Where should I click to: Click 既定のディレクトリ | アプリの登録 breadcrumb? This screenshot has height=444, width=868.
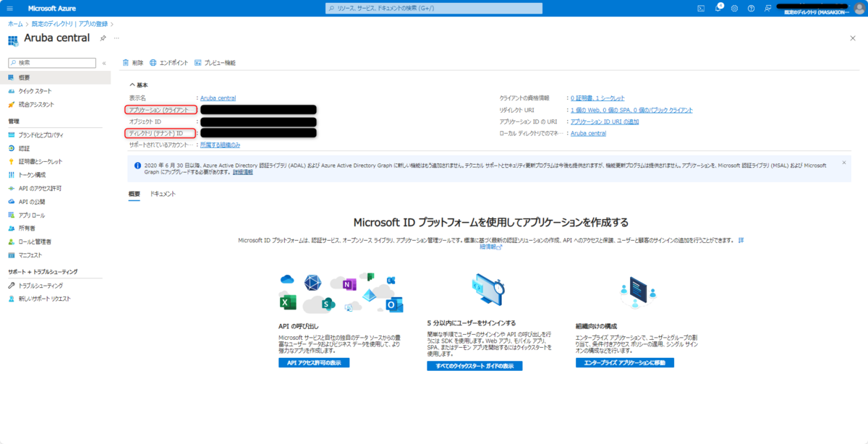(x=69, y=24)
